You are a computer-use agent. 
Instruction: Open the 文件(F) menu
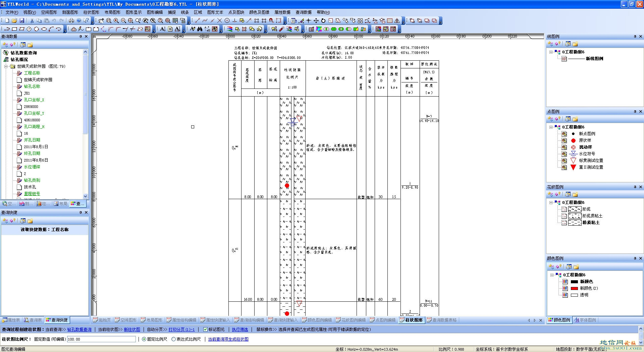(x=12, y=12)
